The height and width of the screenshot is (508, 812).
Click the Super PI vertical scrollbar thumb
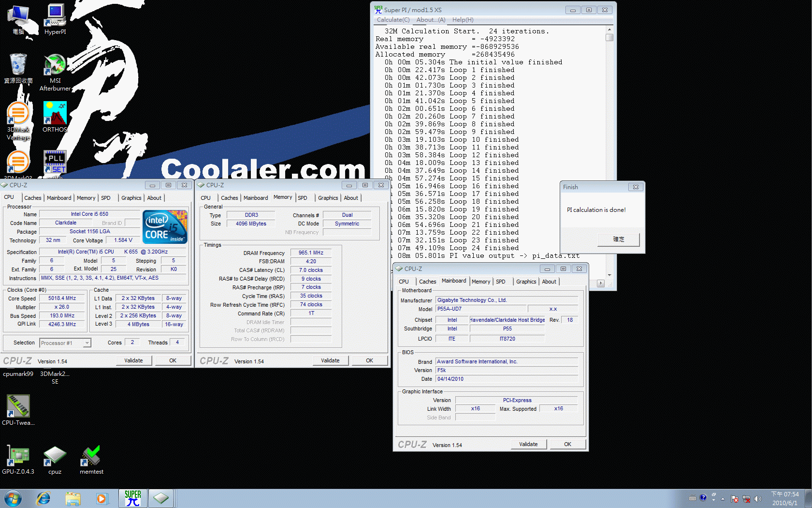tap(609, 37)
